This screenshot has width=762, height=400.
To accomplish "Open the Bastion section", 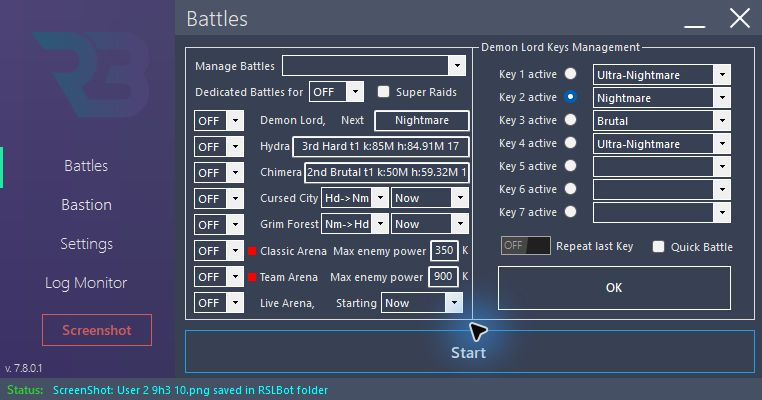I will (x=87, y=205).
